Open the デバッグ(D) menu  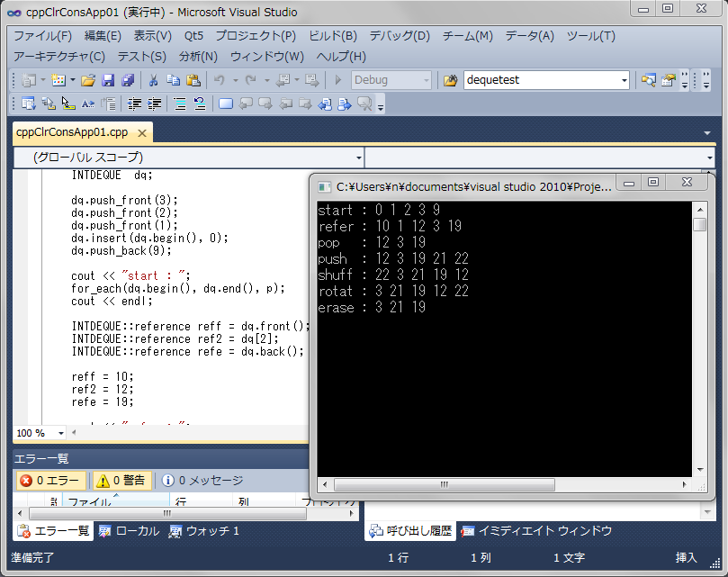coord(400,36)
